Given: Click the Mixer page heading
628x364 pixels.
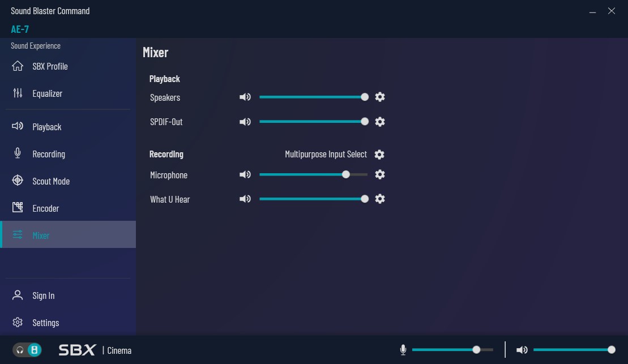Looking at the screenshot, I should (155, 53).
